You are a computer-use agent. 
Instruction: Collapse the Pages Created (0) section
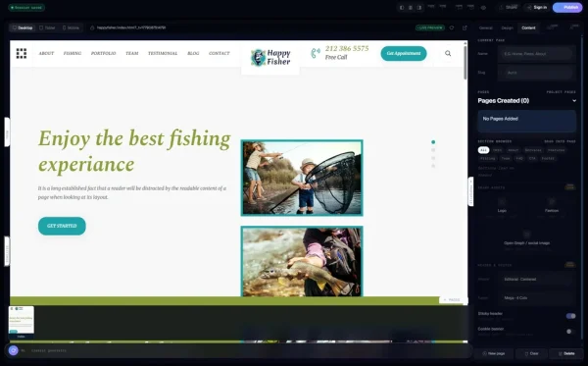coord(574,101)
